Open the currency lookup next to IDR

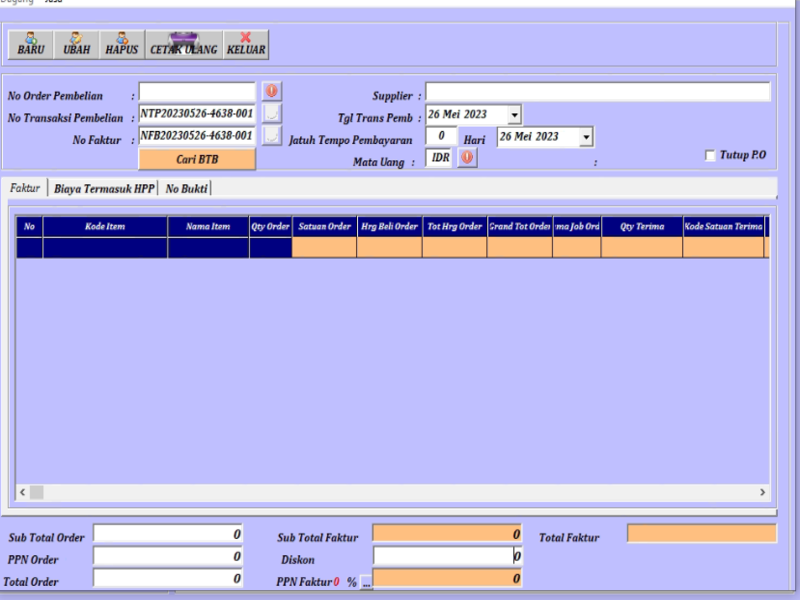[467, 157]
